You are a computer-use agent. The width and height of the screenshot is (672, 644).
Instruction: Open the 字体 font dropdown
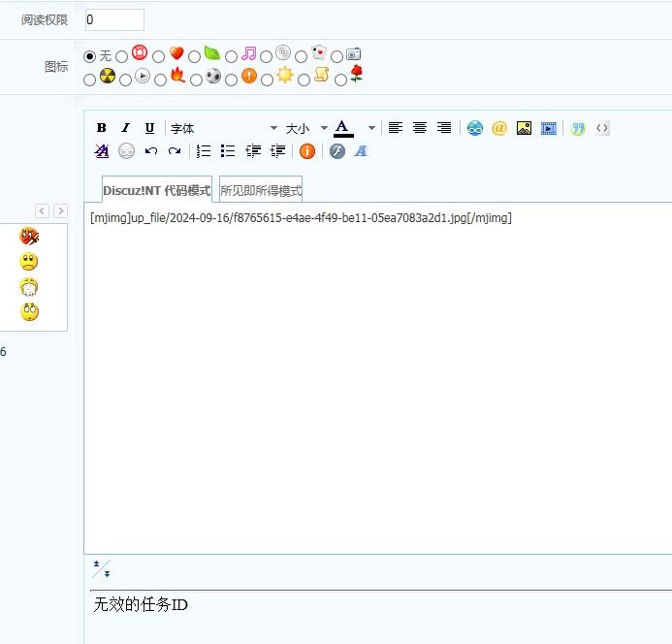pos(224,128)
